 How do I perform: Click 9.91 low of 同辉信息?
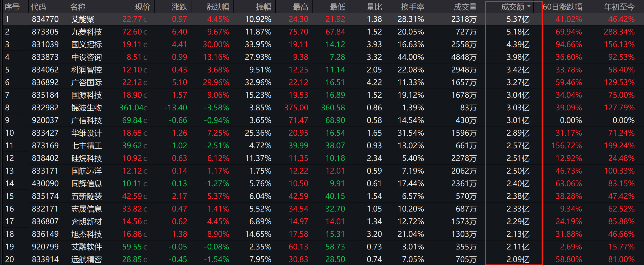point(337,184)
